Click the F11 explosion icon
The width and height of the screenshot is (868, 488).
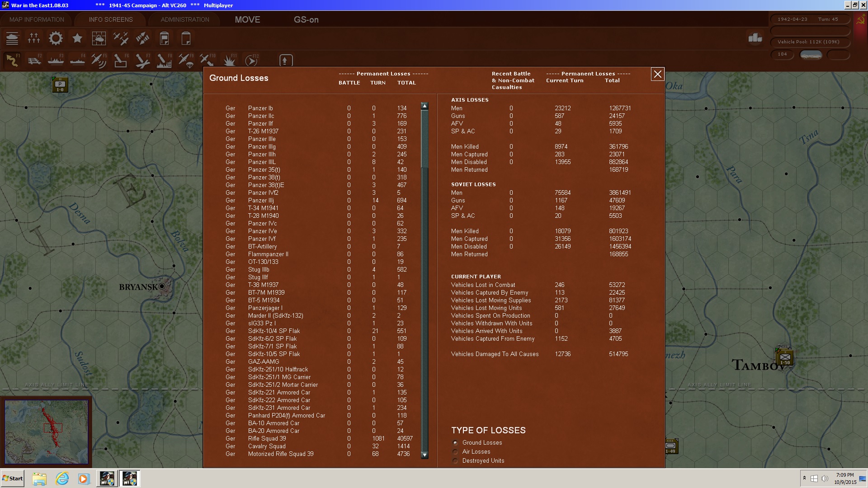tap(230, 60)
